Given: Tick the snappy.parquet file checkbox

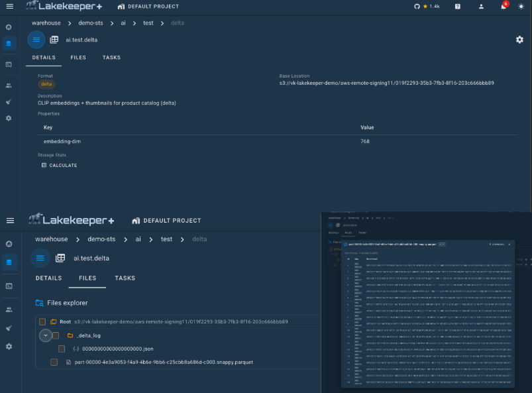Looking at the screenshot, I should pyautogui.click(x=54, y=362).
